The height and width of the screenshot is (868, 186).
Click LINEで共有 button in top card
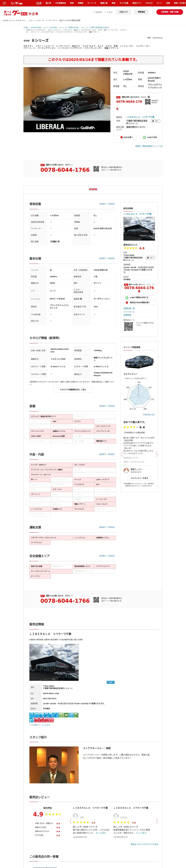click(x=150, y=137)
